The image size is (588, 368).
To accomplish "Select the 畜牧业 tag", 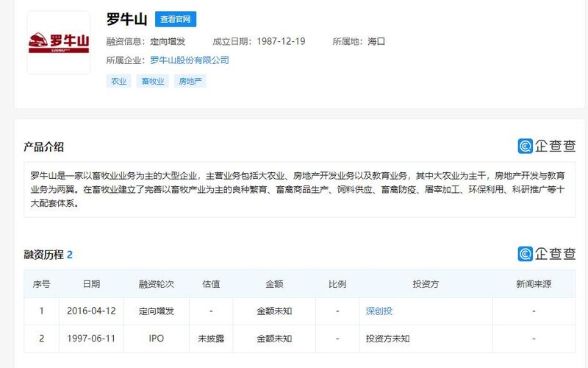I will point(153,81).
